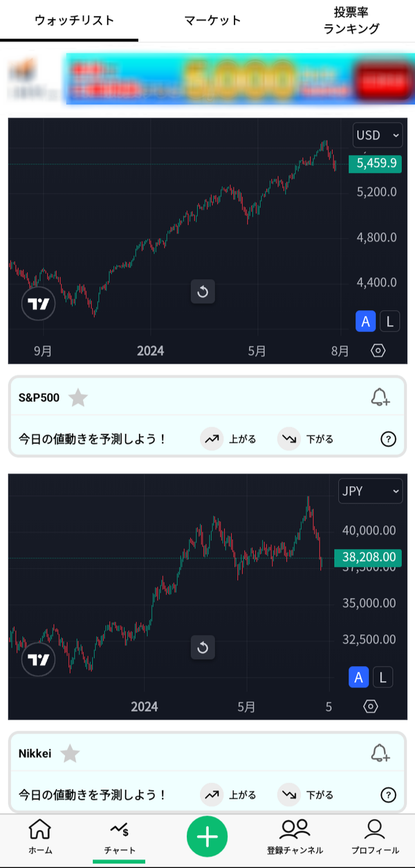
Task: Open the S&P500 chart settings hexagon icon
Action: coord(378,350)
